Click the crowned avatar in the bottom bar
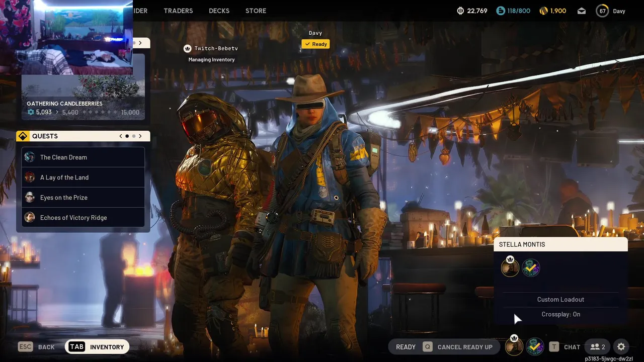 (x=514, y=346)
